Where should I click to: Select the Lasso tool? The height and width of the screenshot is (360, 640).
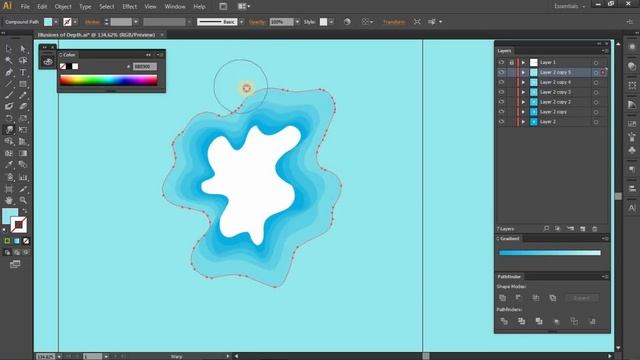click(x=23, y=60)
